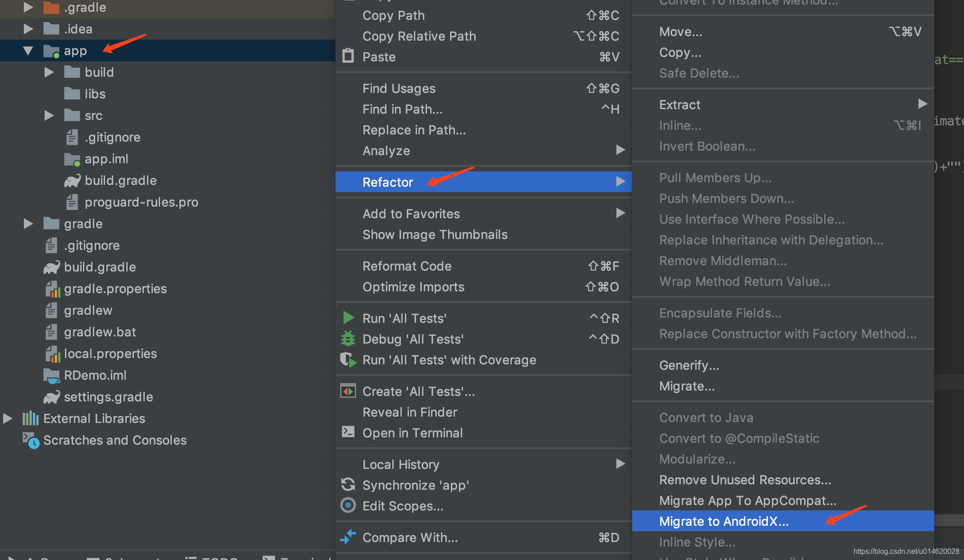The image size is (964, 560).
Task: Choose Remove Unused Resources menu item
Action: pyautogui.click(x=783, y=480)
